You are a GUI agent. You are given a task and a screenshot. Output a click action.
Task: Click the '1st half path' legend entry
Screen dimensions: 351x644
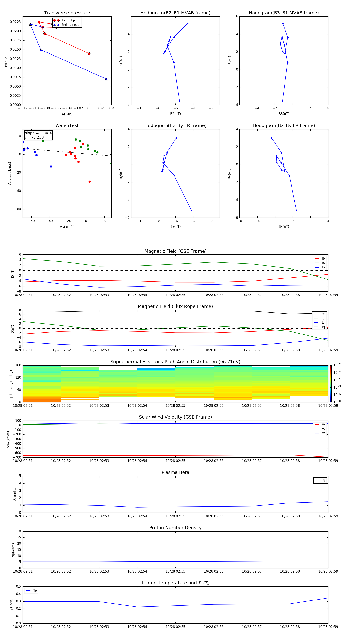coord(67,20)
